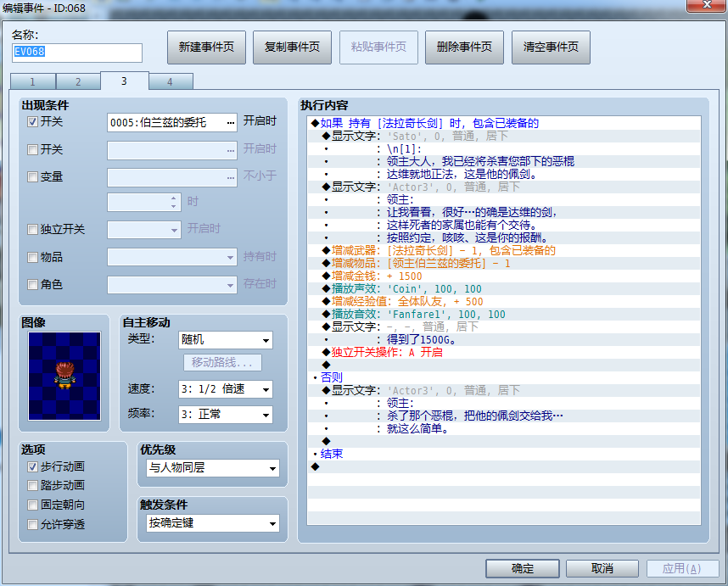Select the 得到了1500G。 text line
Screen dimensions: 728x586
[x=504, y=340]
